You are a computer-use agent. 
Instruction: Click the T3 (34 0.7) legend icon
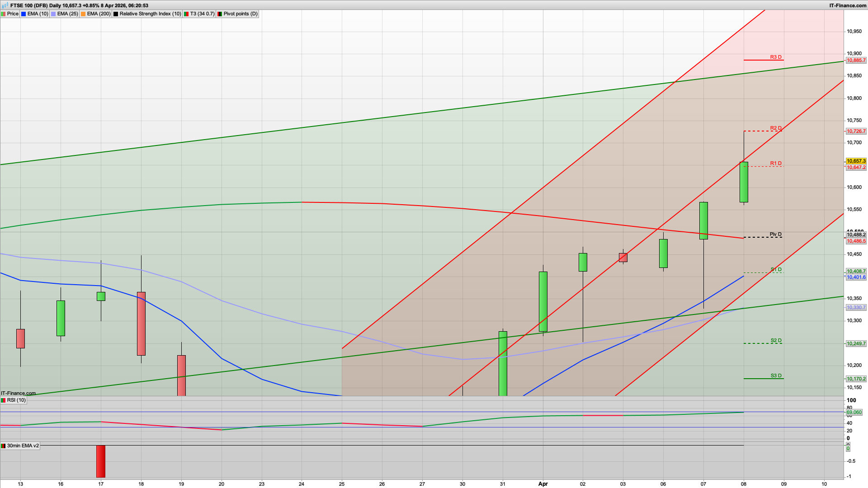coord(186,14)
